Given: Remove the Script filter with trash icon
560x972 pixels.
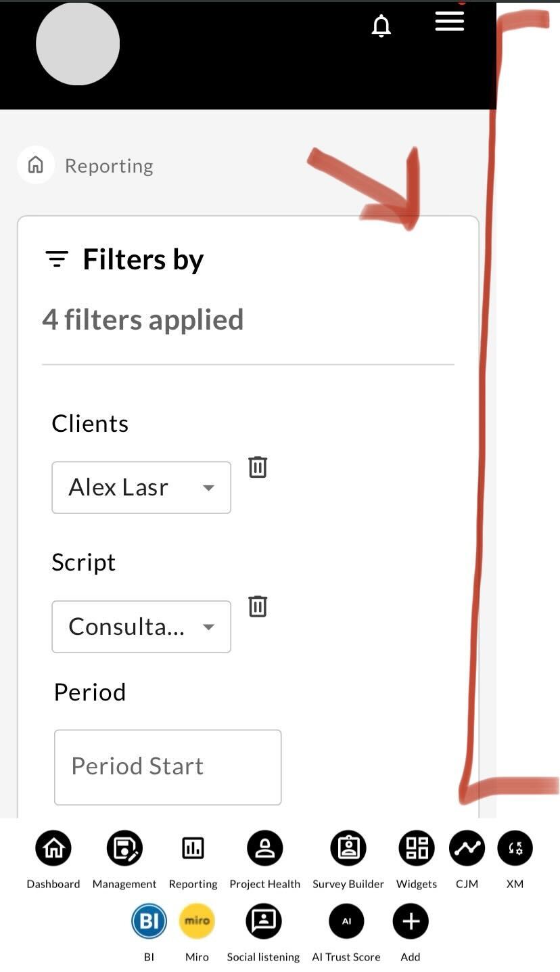Looking at the screenshot, I should click(258, 606).
